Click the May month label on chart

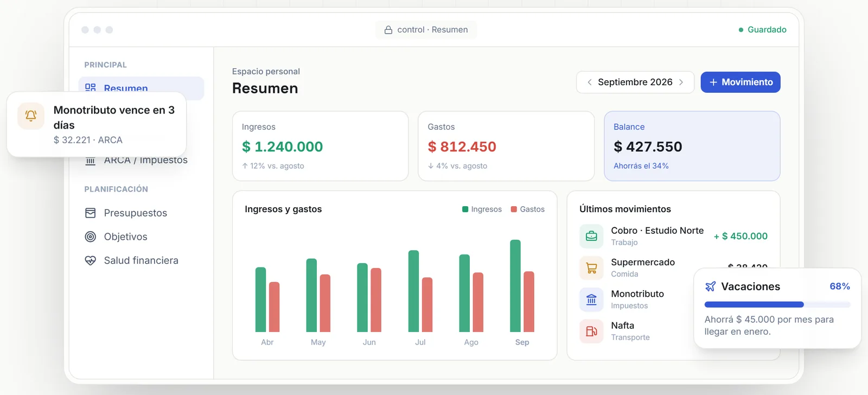coord(318,342)
